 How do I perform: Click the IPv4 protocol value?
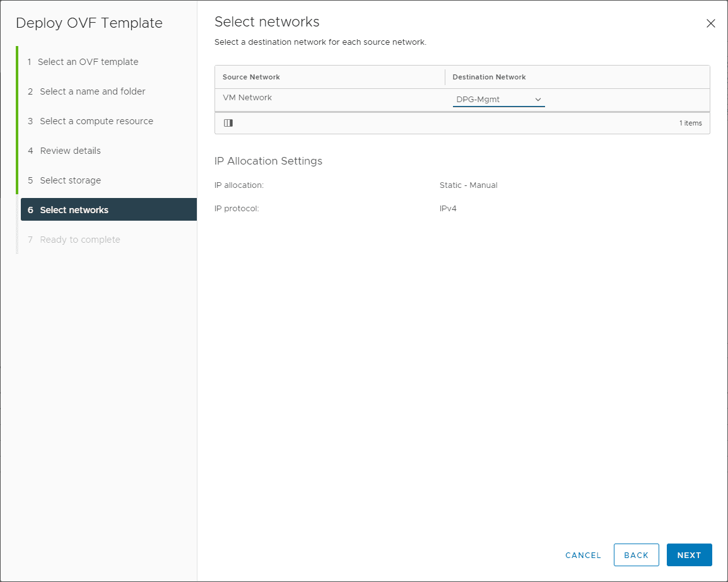point(448,208)
